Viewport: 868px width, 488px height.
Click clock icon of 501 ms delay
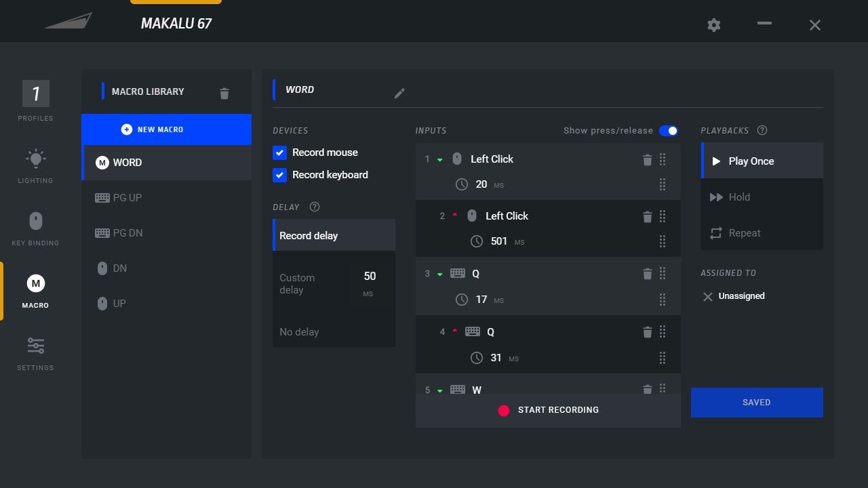pos(477,241)
